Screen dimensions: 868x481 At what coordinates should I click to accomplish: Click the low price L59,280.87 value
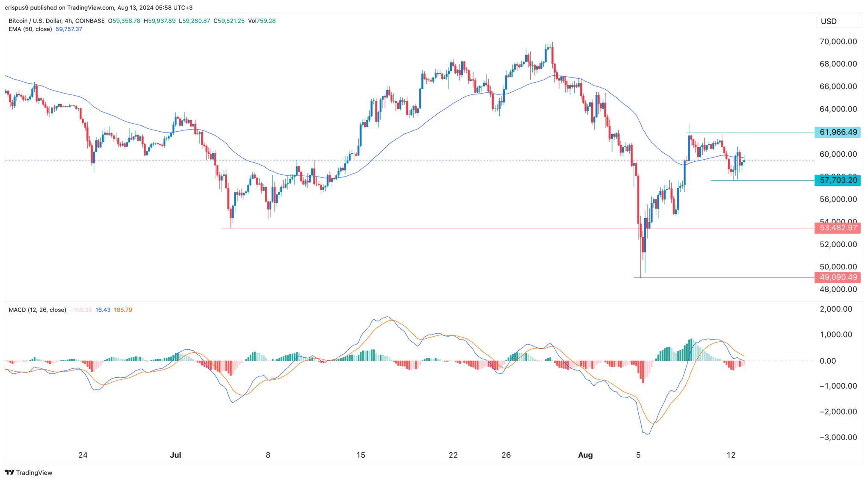coord(195,21)
